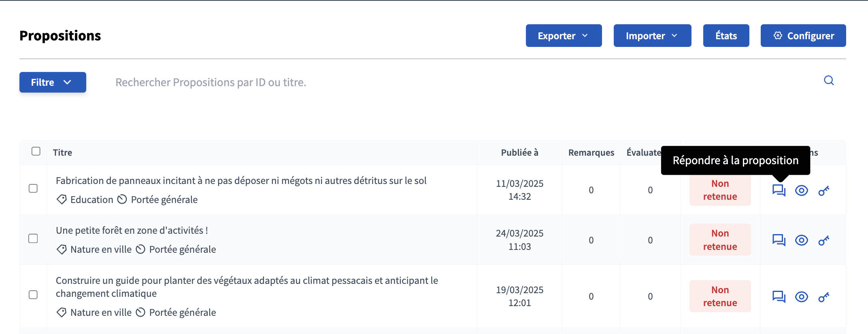Check the Fabrication de panneaux row checkbox
The width and height of the screenshot is (868, 334).
pyautogui.click(x=33, y=188)
